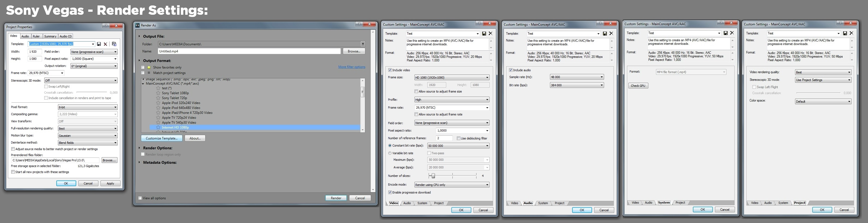Save template in the Audio-tab Custom Settings dialog
Image resolution: width=868 pixels, height=223 pixels.
605,34
